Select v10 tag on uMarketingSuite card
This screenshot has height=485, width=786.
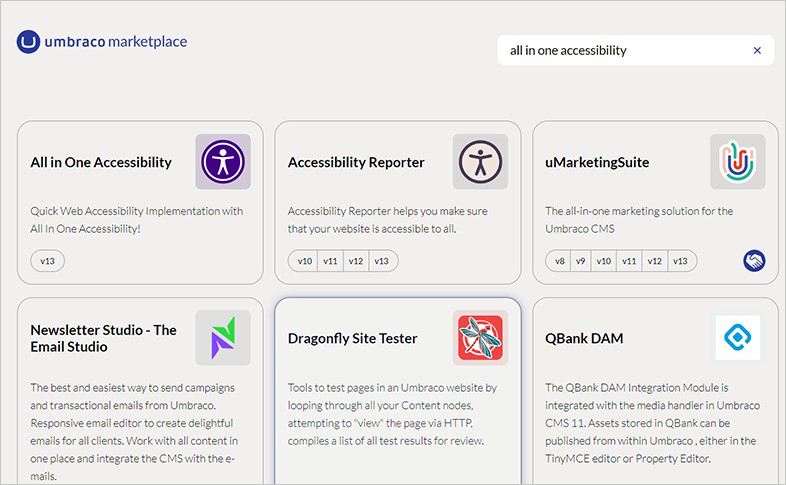point(604,261)
